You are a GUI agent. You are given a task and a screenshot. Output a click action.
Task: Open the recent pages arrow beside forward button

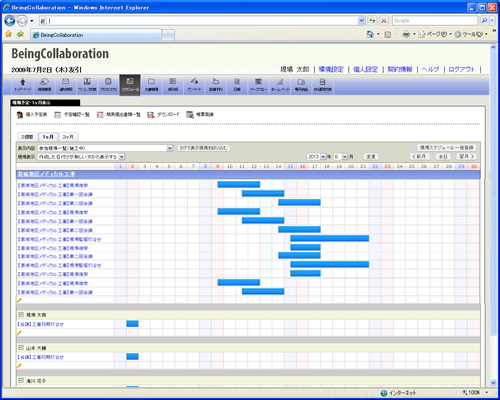click(x=32, y=21)
